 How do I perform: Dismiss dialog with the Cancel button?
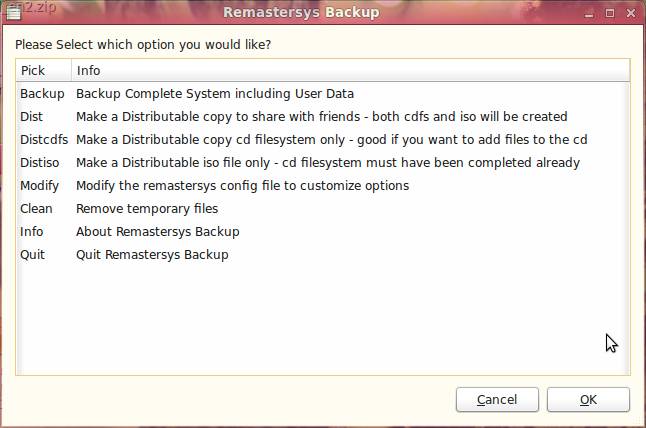pos(497,400)
